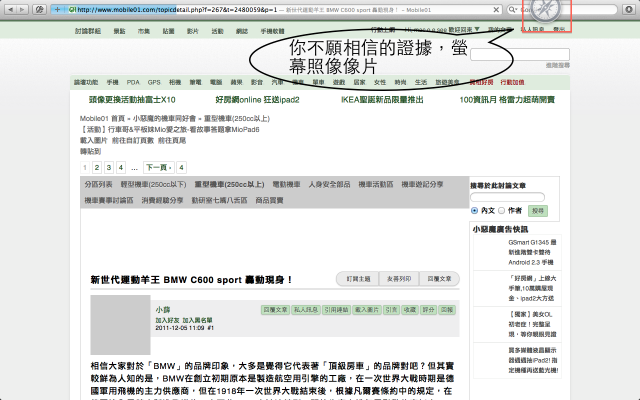Open the 遊戲 category in green bar
Viewport: 640px width, 400px height.
(x=339, y=82)
